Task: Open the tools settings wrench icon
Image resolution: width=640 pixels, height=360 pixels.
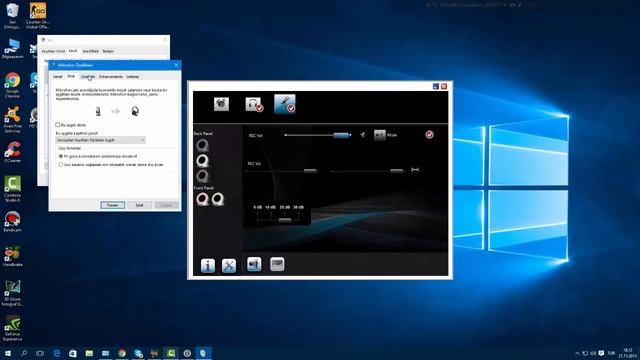Action: [229, 266]
